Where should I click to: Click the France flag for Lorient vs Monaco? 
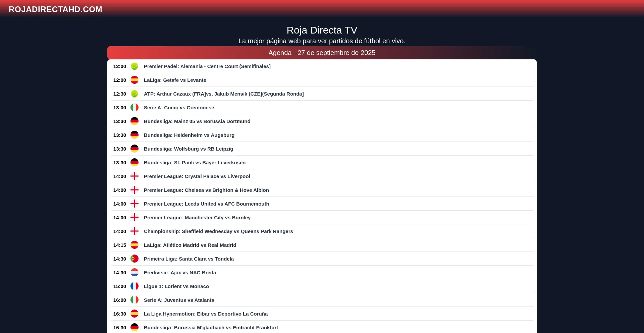[135, 286]
